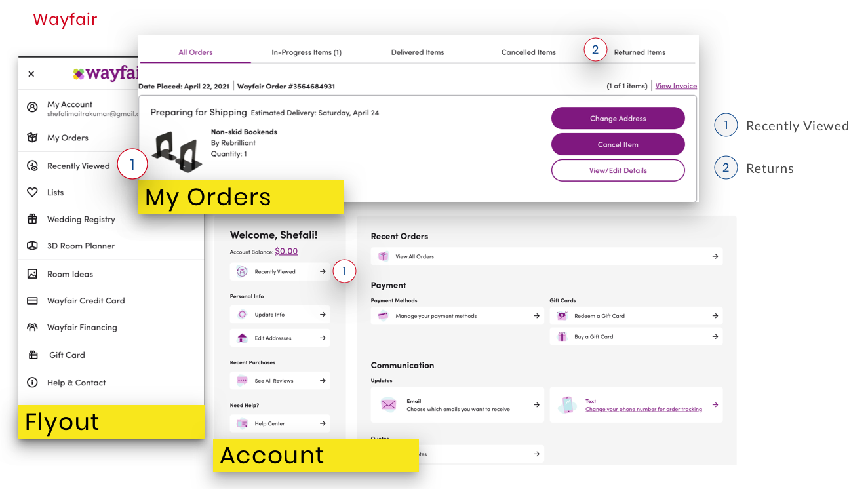Screen dimensions: 868x489
Task: Click the Wayfair logo in the flyout
Action: 106,73
